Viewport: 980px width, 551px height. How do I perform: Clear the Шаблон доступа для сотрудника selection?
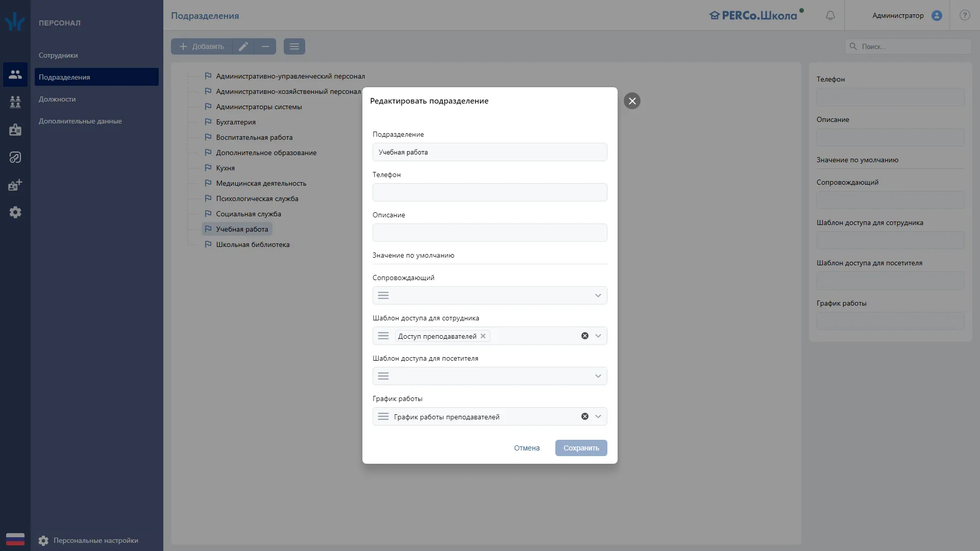585,336
